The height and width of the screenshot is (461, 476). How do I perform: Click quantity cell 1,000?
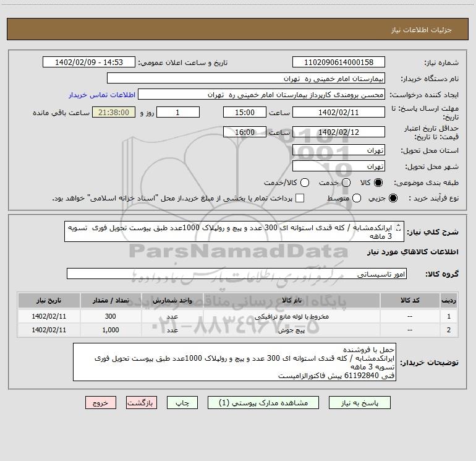point(111,330)
